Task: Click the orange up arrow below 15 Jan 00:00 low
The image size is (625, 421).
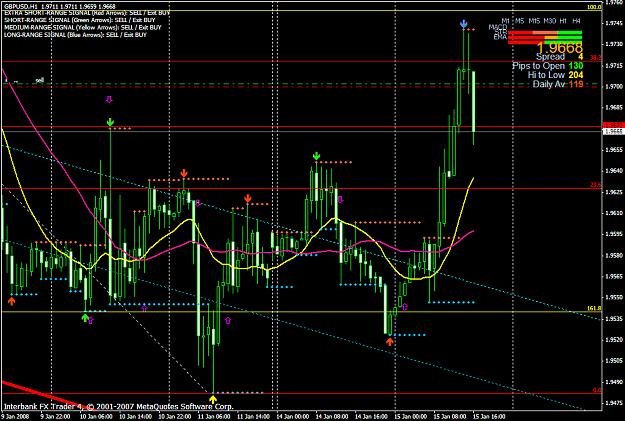Action: pyautogui.click(x=390, y=341)
